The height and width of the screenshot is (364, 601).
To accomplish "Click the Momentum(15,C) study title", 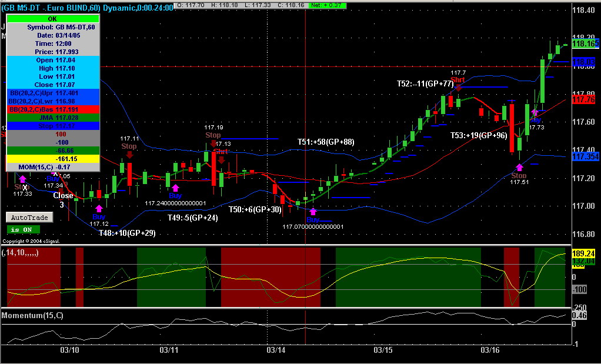I will 32,315.
